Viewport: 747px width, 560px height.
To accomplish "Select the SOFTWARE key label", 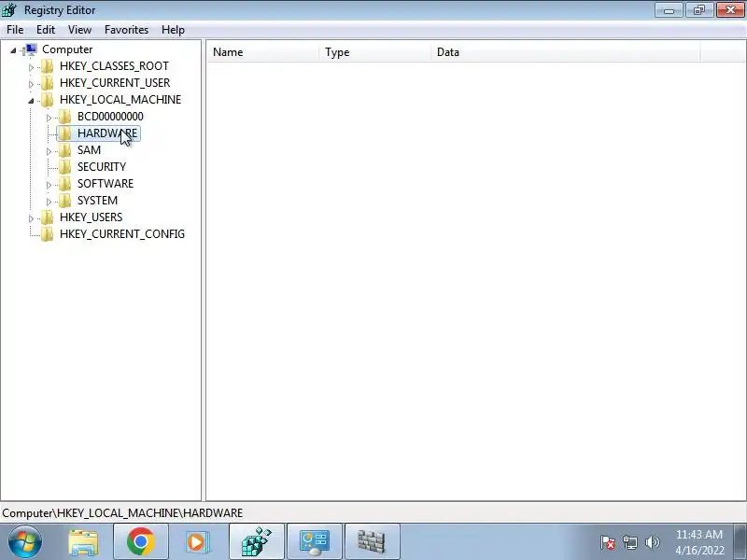I will click(106, 183).
